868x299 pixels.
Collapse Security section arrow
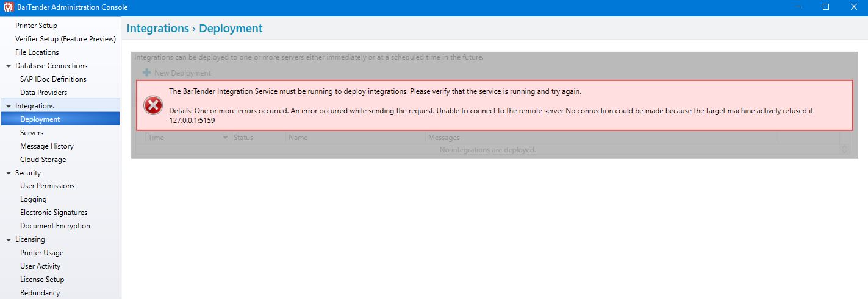click(x=9, y=173)
